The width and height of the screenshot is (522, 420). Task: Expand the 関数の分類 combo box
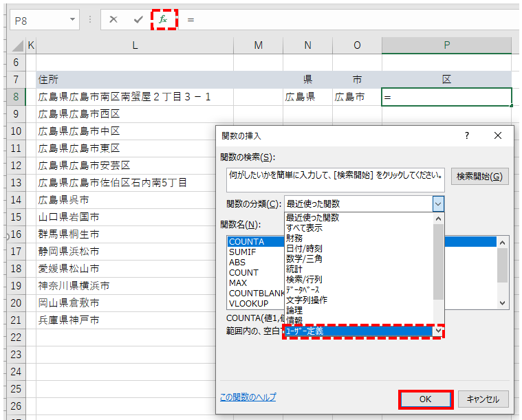pyautogui.click(x=438, y=203)
